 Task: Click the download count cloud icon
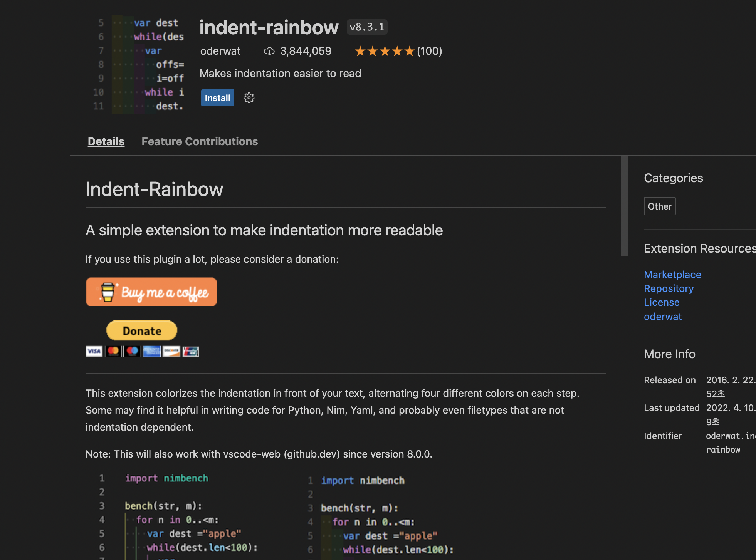tap(269, 51)
